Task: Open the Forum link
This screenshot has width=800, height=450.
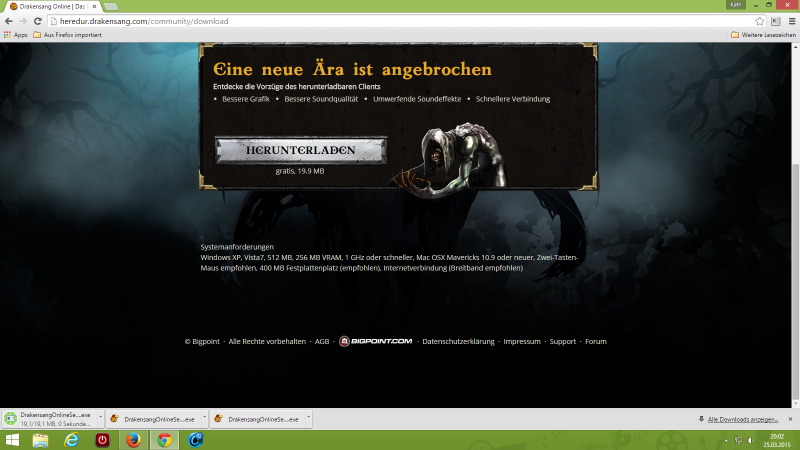Action: (595, 341)
